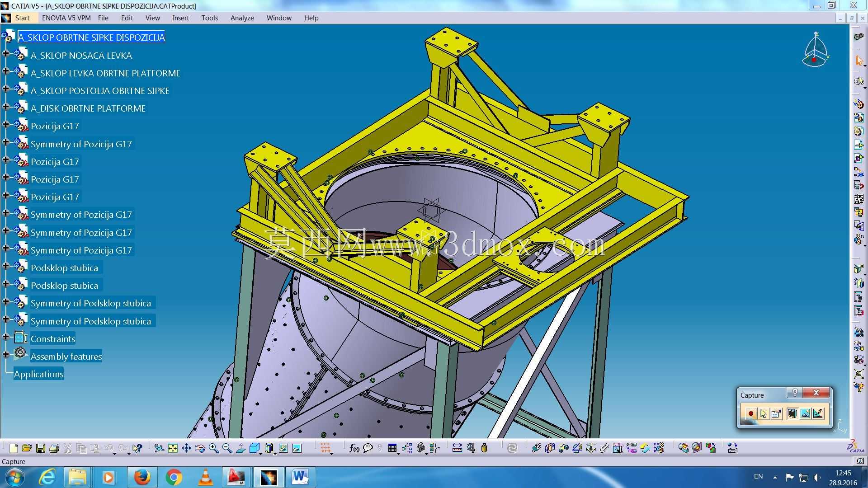Expand the Assembly features tree node

point(6,354)
